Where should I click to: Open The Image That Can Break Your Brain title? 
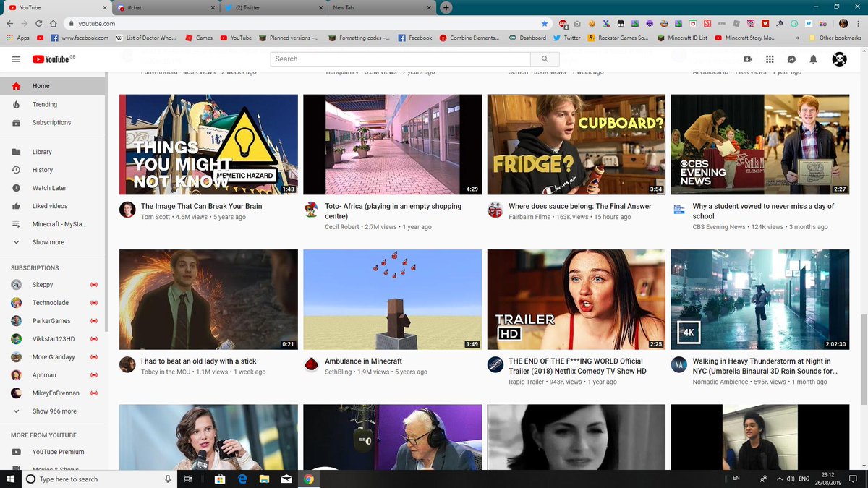point(202,206)
